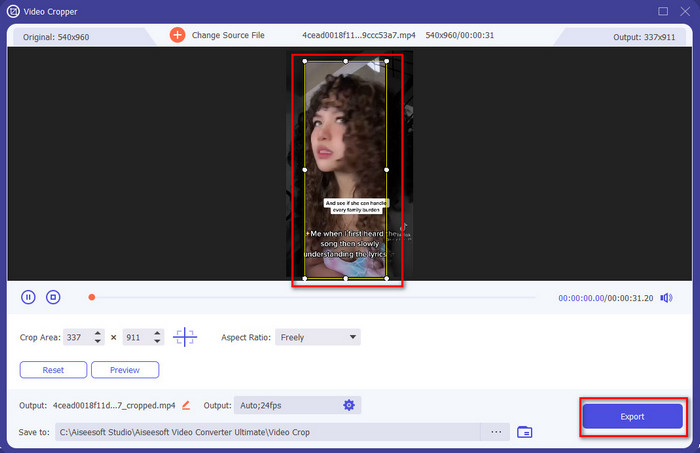Open output settings gear icon

[x=349, y=405]
